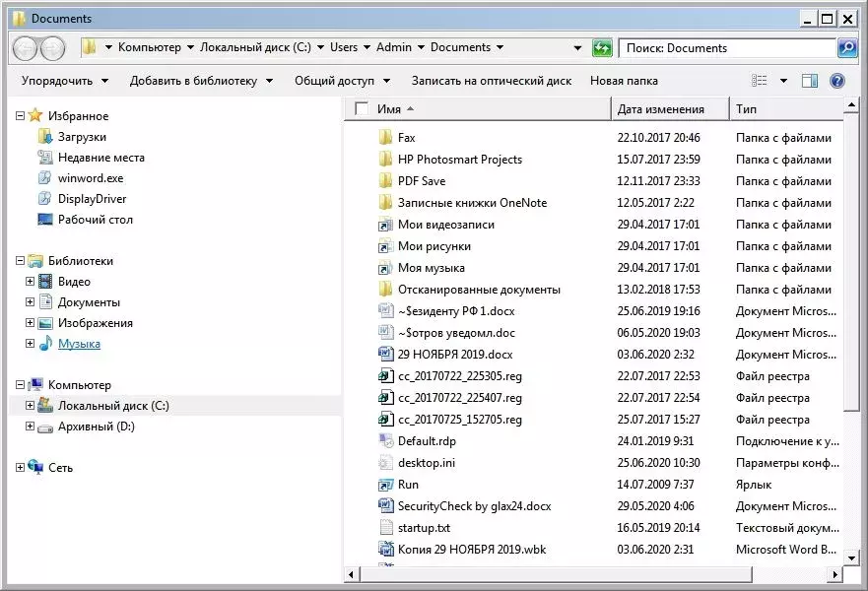Select SecurityCheck by glax24.docx icon
This screenshot has height=591, width=868.
385,505
